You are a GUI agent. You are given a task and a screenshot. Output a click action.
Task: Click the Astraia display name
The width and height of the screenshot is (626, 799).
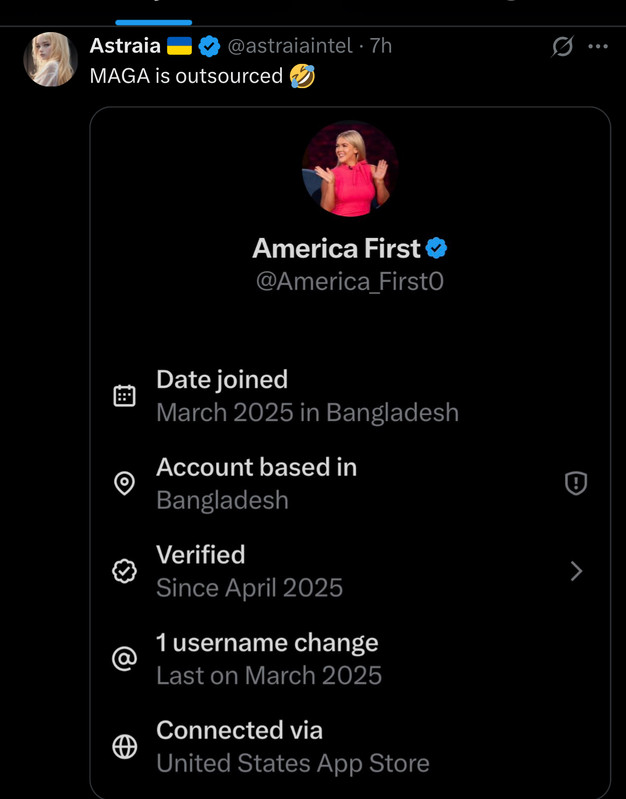[x=125, y=45]
